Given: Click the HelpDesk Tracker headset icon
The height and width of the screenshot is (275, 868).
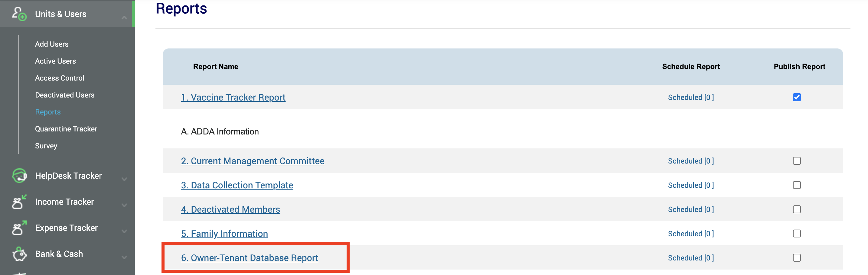Looking at the screenshot, I should pyautogui.click(x=19, y=175).
